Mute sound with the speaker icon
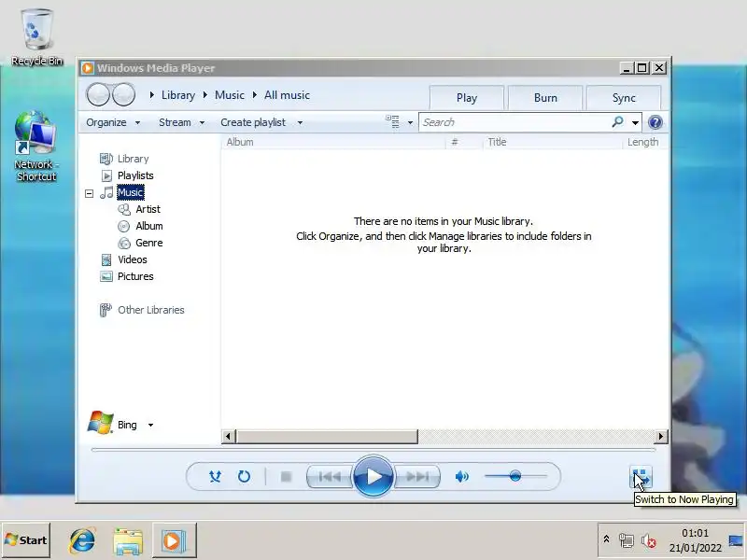The height and width of the screenshot is (560, 747). (461, 476)
